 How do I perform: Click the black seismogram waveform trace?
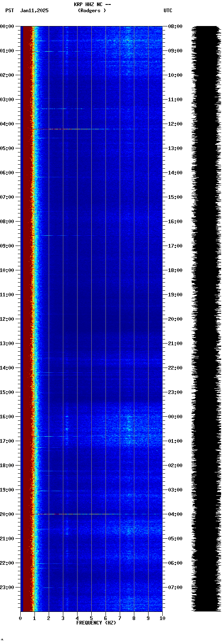click(206, 319)
